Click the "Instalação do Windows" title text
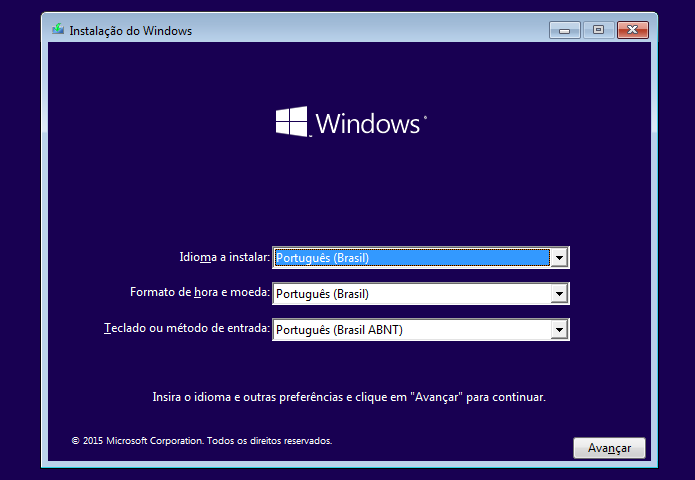The image size is (695, 480). 131,31
